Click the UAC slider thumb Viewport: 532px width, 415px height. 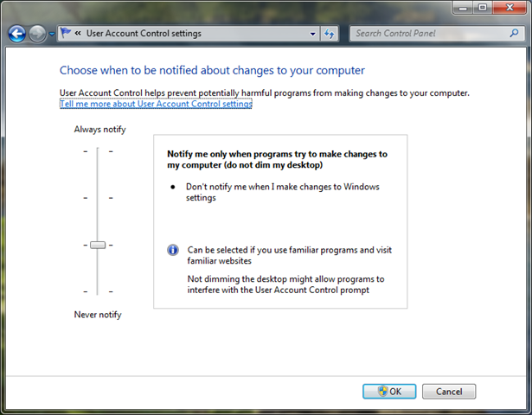(x=98, y=245)
